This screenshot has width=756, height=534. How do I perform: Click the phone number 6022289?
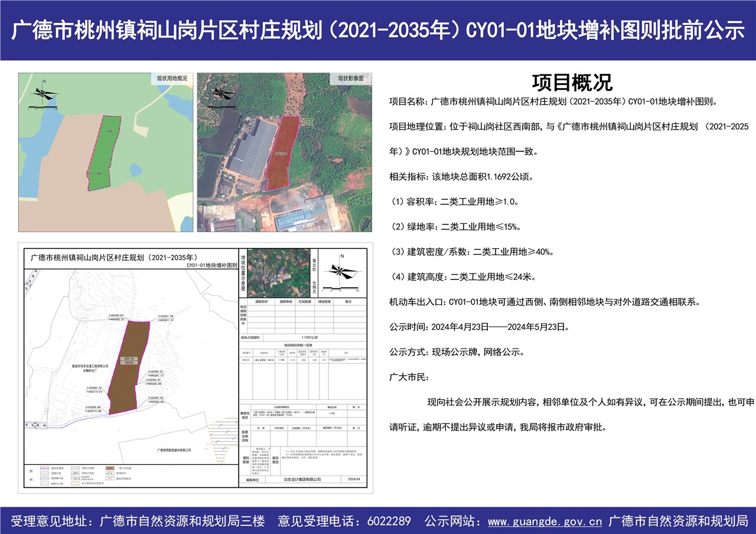point(389,521)
